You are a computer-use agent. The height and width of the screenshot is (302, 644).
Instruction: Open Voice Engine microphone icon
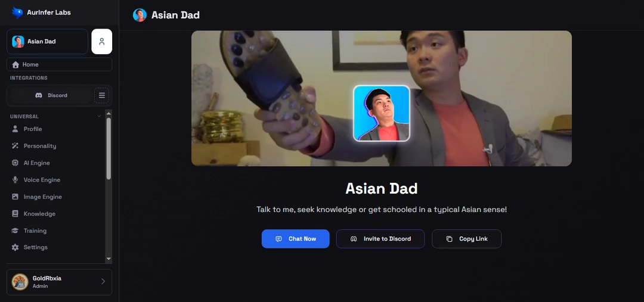(15, 180)
